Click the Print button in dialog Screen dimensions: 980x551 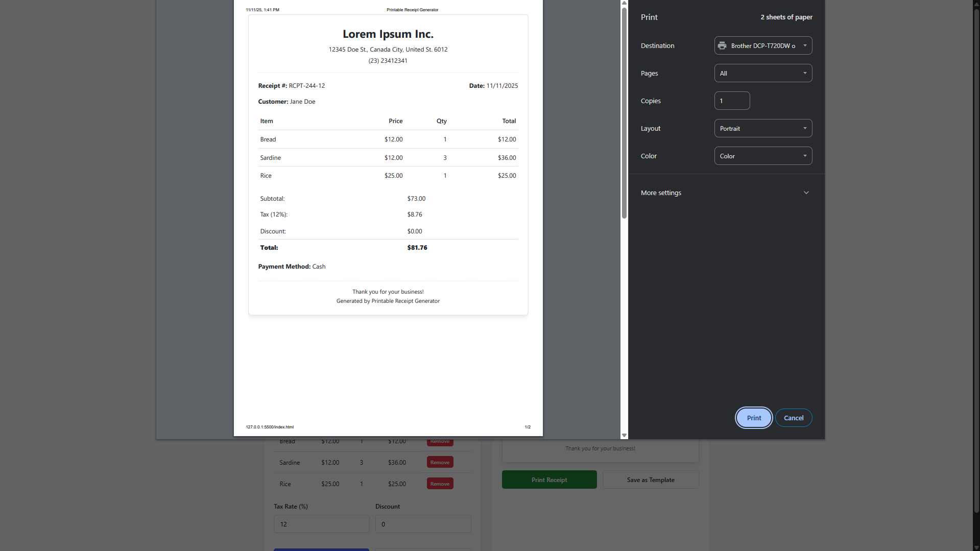(x=753, y=418)
